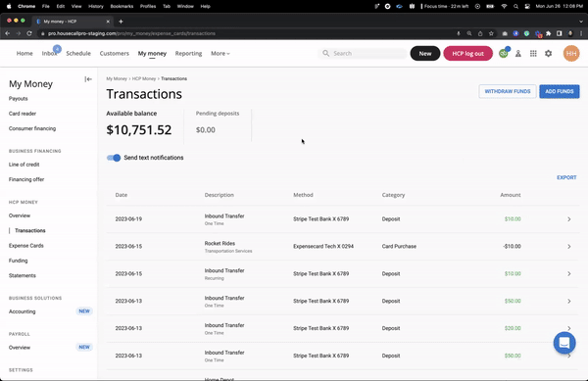This screenshot has width=588, height=381.
Task: Open the Recurring Inbound Transfer chevron
Action: point(568,274)
